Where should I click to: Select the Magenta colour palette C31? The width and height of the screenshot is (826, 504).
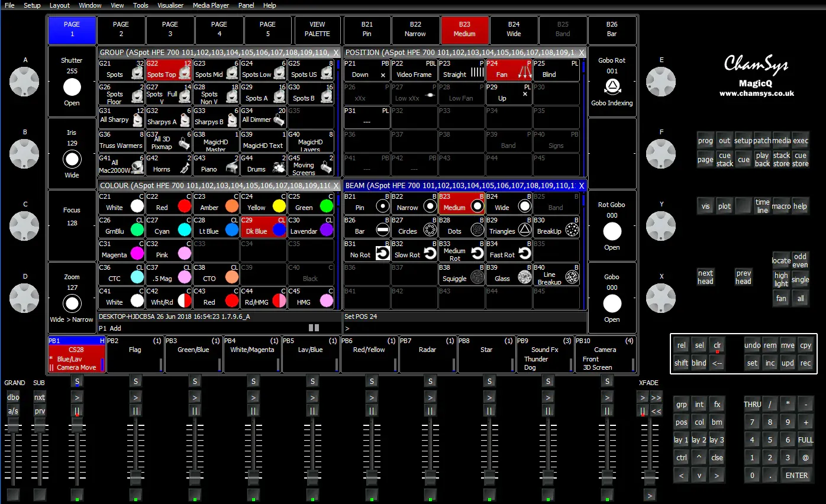tap(121, 250)
